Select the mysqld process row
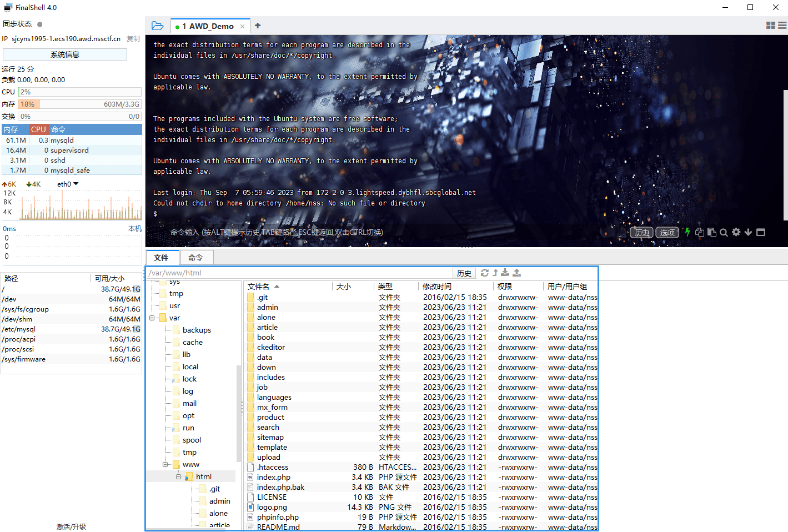788x532 pixels. pyautogui.click(x=72, y=140)
